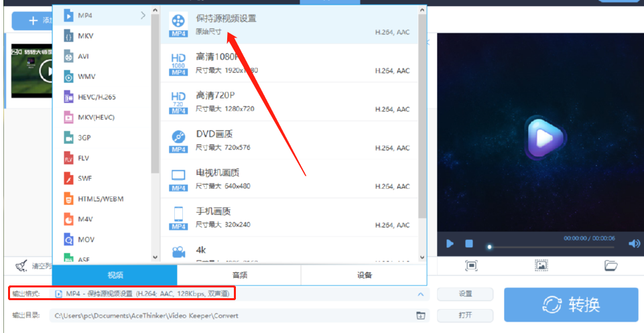Mute preview volume icon
This screenshot has height=333, width=644.
click(x=634, y=244)
